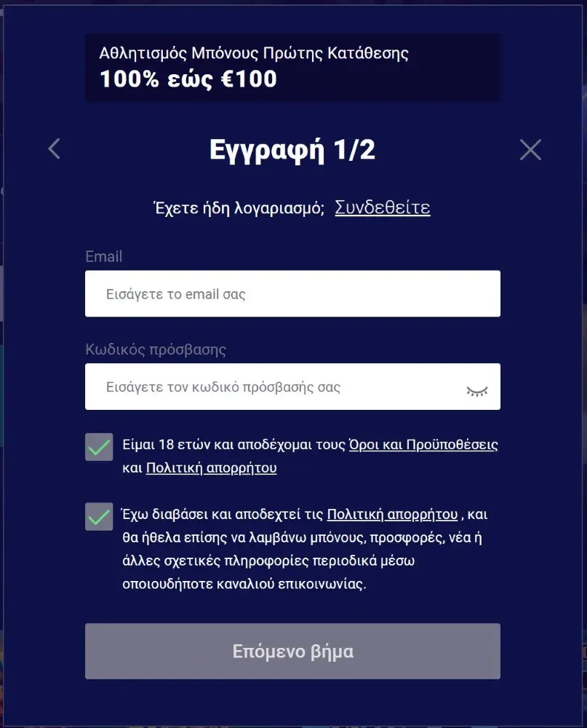Click the Εγγραφή 1/2 heading
The width and height of the screenshot is (587, 728).
[x=292, y=150]
